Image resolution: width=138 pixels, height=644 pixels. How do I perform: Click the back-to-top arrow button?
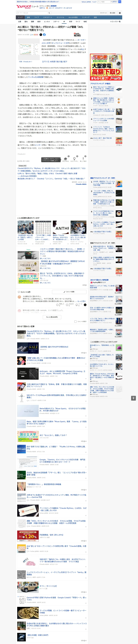coord(133,398)
